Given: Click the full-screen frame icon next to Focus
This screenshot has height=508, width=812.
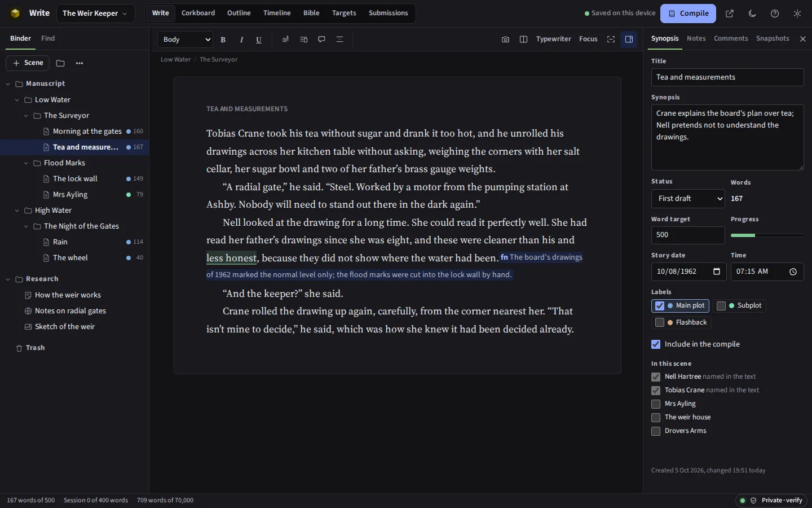Looking at the screenshot, I should 611,40.
